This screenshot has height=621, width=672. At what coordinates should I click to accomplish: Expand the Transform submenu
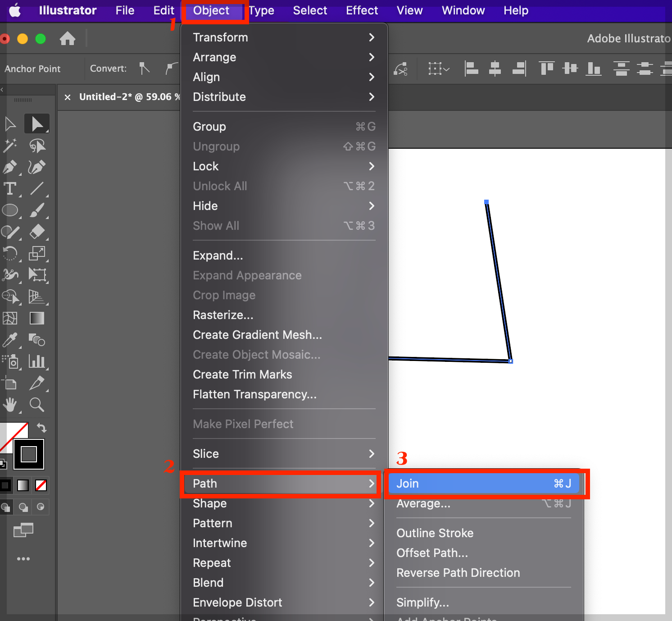click(284, 37)
